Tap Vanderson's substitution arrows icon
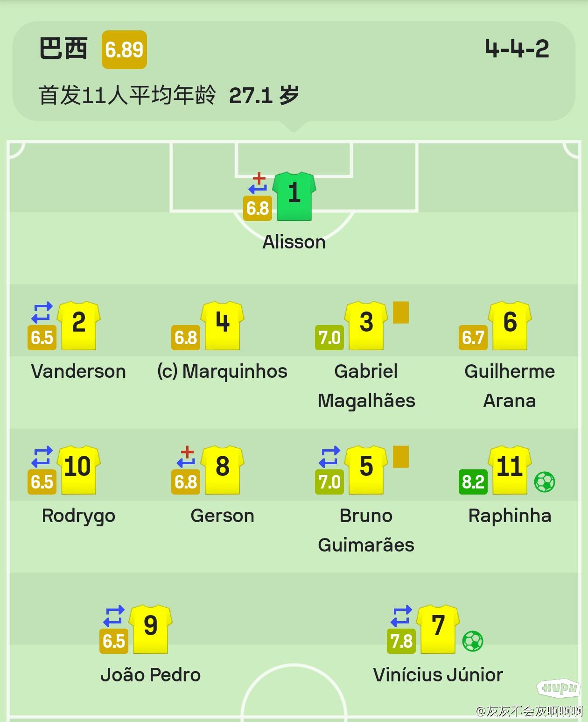588x722 pixels. pyautogui.click(x=42, y=312)
